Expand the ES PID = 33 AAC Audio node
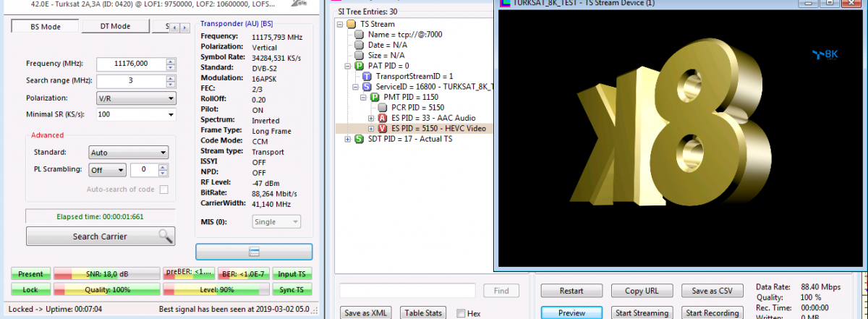 (x=372, y=118)
